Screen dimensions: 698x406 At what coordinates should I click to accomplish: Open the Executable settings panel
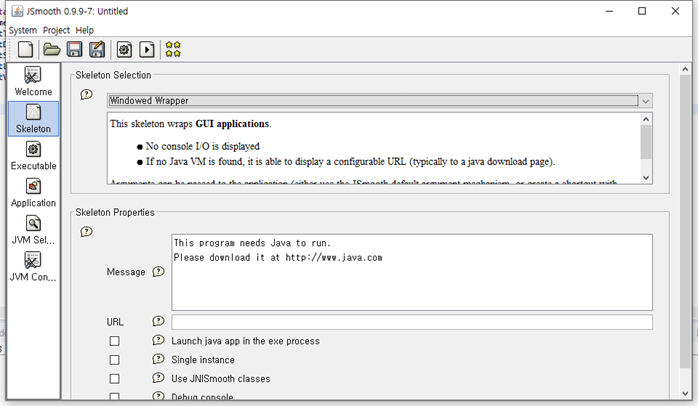tap(33, 156)
